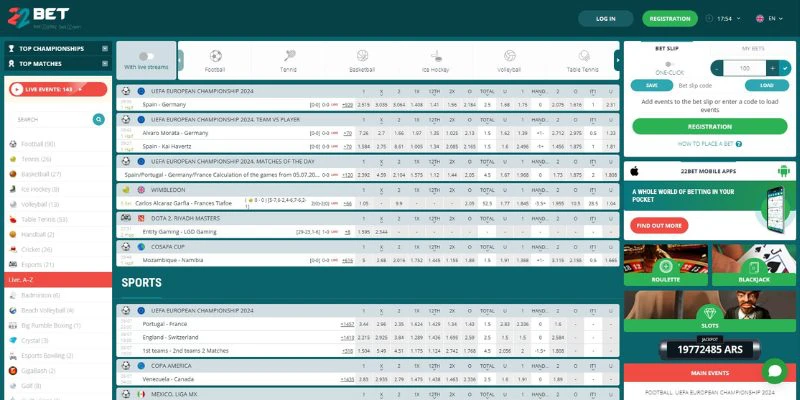Confirm the one-click stake checkmark

[x=786, y=68]
